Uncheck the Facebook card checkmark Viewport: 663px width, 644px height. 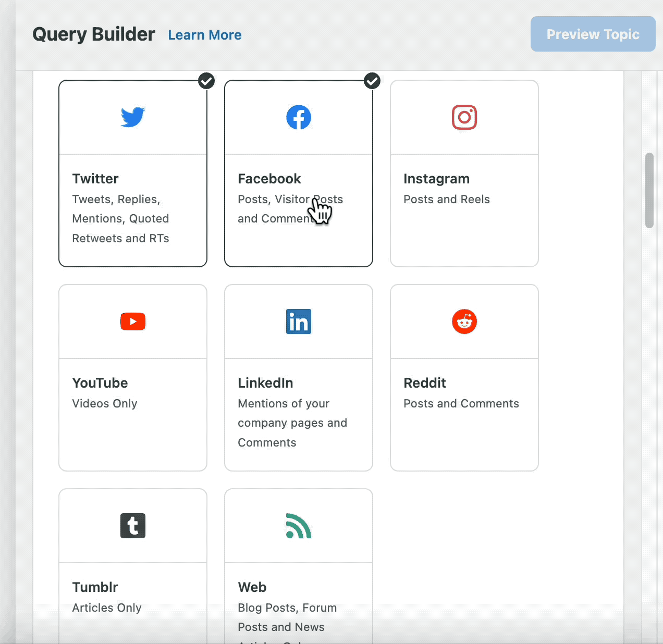[372, 81]
